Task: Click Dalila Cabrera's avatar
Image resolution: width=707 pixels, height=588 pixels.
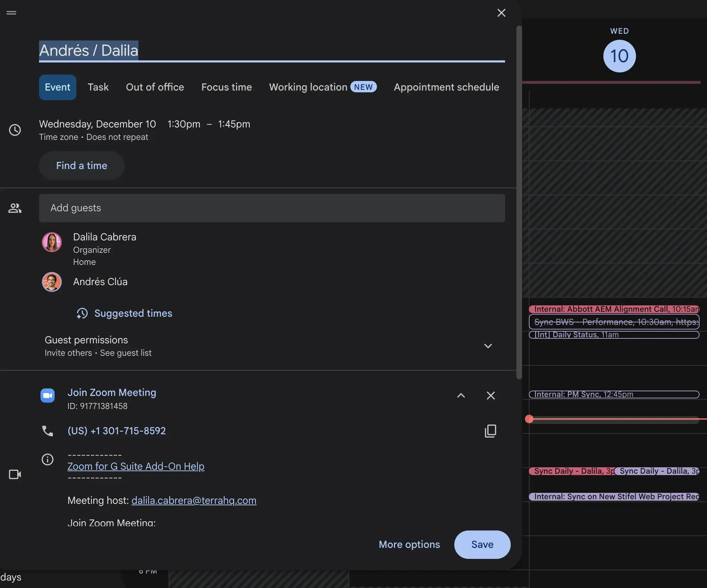Action: coord(52,242)
